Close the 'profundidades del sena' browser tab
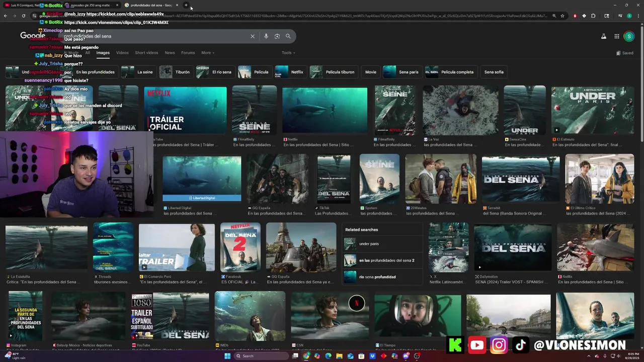Image resolution: width=644 pixels, height=362 pixels. pos(177,5)
